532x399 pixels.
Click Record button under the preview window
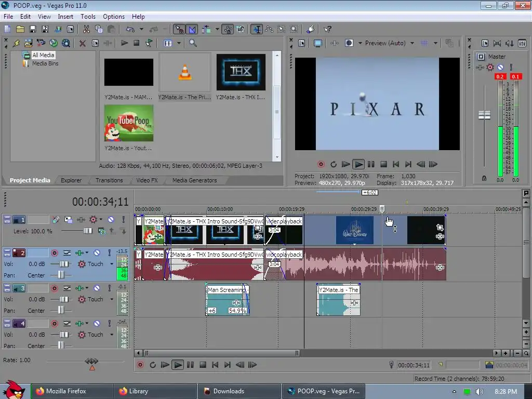321,164
